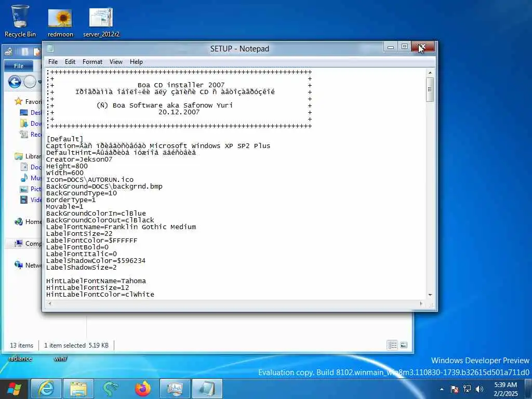Open Downloads in Explorer Favorites
532x399 pixels.
(x=31, y=123)
